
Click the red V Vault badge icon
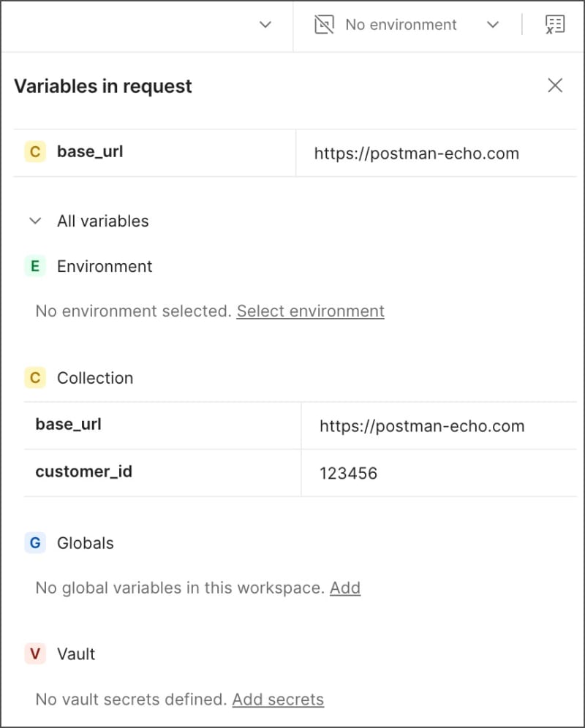[34, 653]
